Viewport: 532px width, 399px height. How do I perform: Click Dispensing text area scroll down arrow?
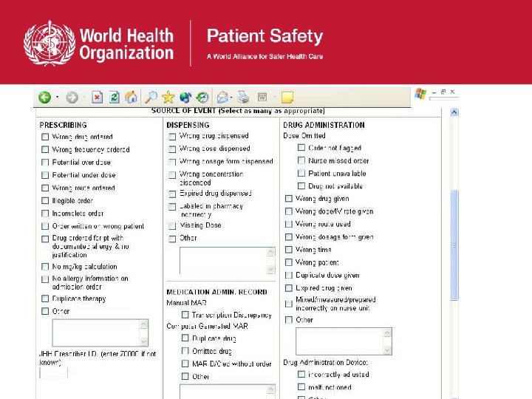(270, 270)
